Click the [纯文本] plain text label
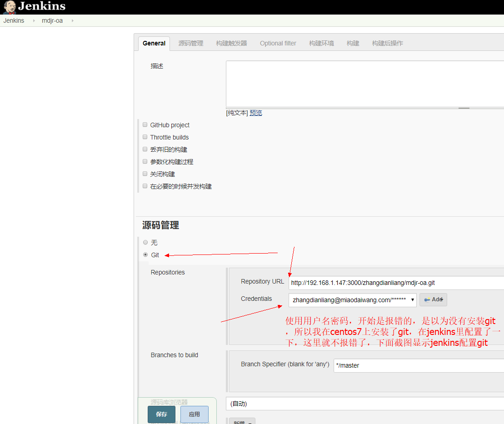504x424 pixels. pos(237,113)
